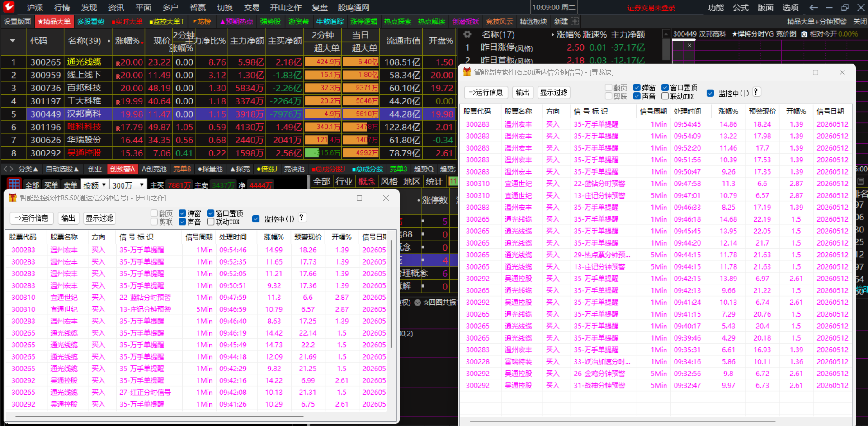
Task: Click orange 超大单 bar for 通光线缆 row
Action: [x=323, y=62]
